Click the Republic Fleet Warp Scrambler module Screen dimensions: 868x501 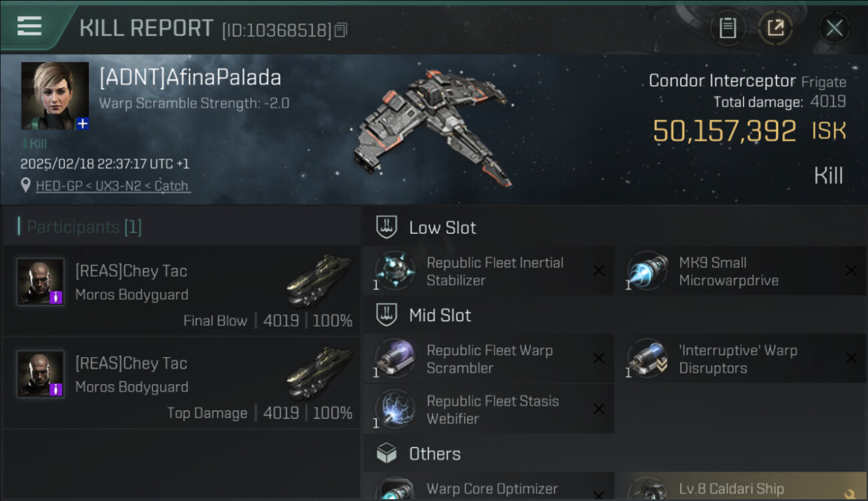click(x=488, y=359)
